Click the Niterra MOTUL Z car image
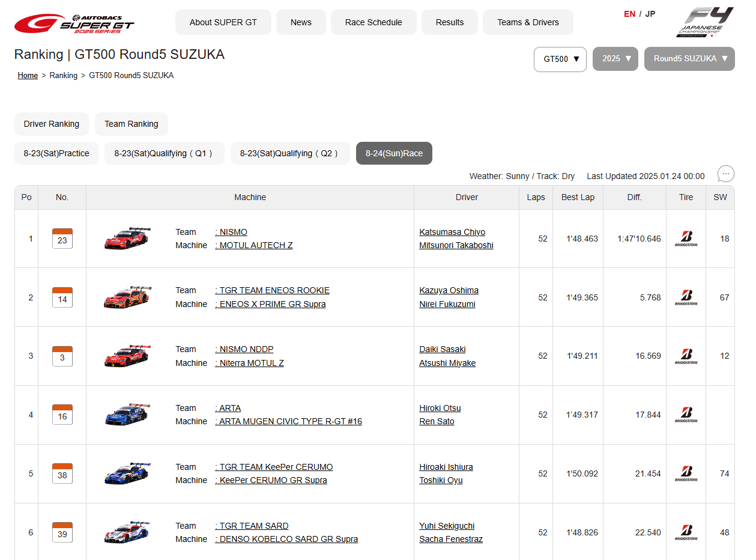 click(127, 356)
